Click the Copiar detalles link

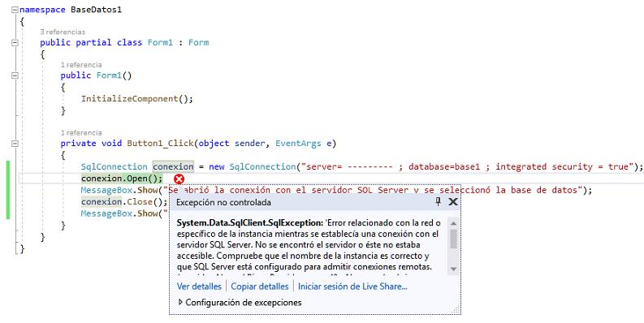(x=260, y=286)
